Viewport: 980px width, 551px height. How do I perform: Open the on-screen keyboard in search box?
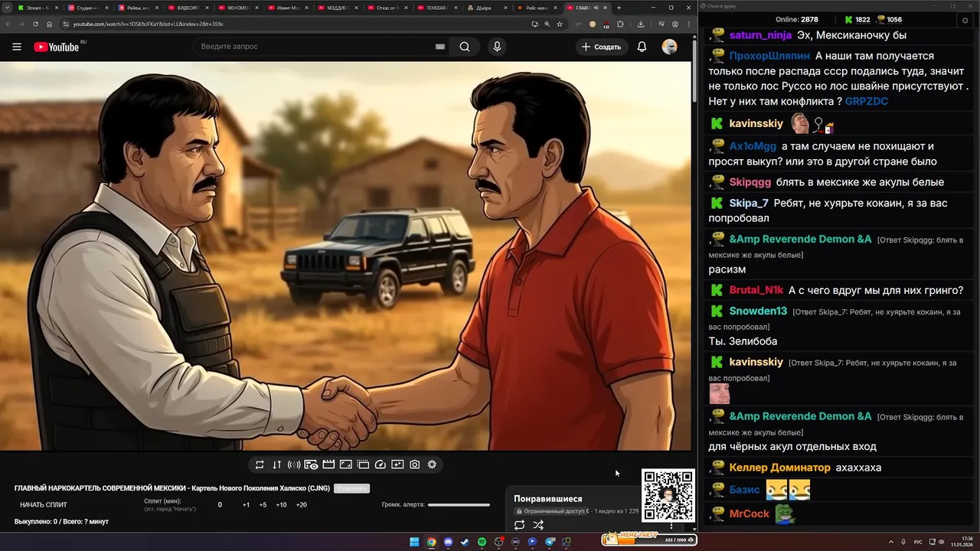[440, 47]
